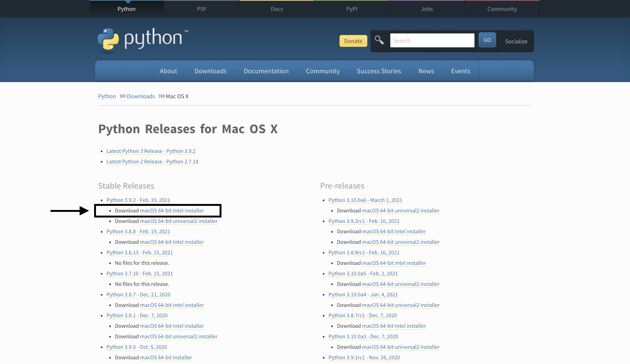Go to the Jobs top tab

pyautogui.click(x=427, y=9)
